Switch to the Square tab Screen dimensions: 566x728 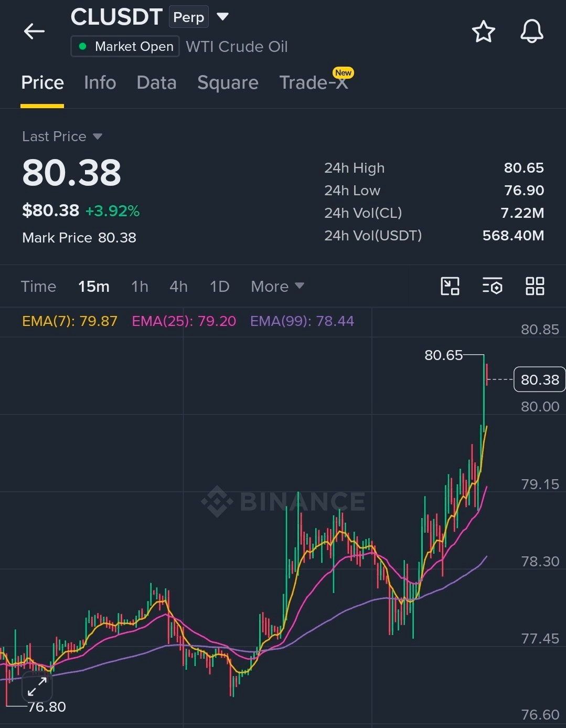(228, 83)
